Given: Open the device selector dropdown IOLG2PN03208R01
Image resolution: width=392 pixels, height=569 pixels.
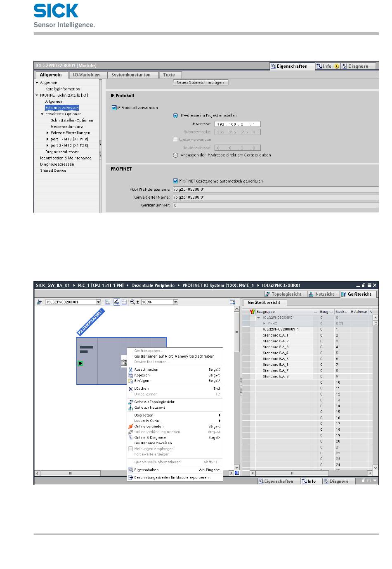Looking at the screenshot, I should pyautogui.click(x=98, y=302).
